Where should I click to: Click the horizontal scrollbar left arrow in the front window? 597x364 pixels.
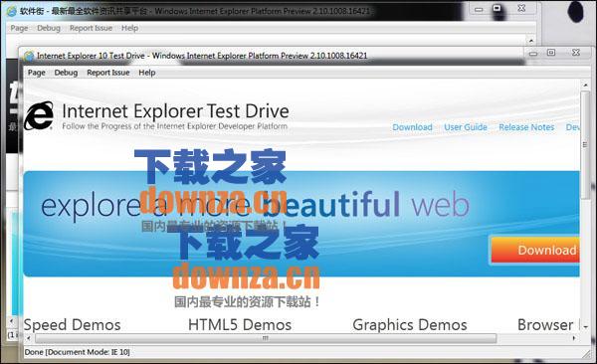tap(29, 338)
